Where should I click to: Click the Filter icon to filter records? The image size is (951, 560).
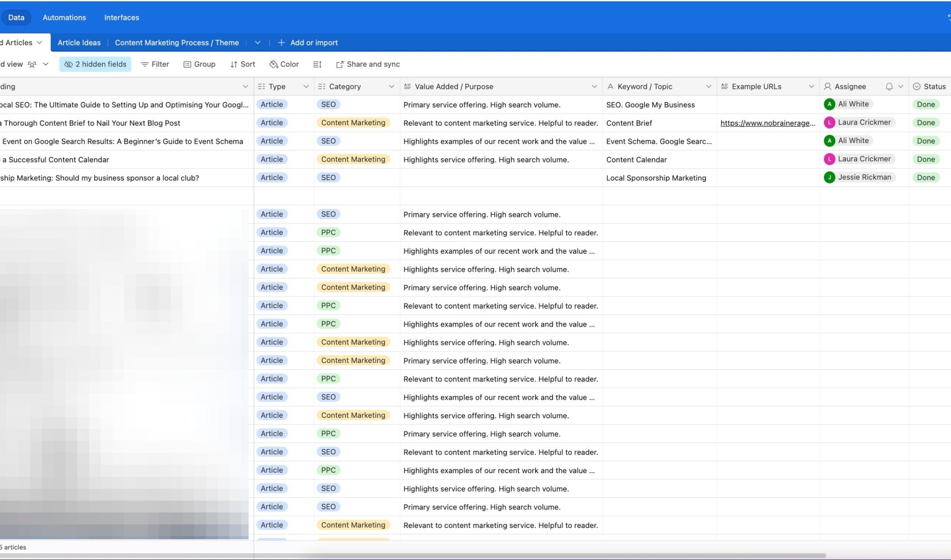tap(155, 65)
